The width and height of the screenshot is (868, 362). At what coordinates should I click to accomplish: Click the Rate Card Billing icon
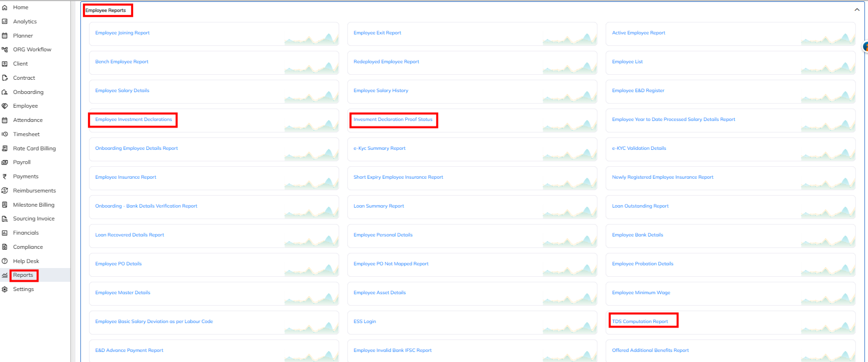[x=5, y=148]
